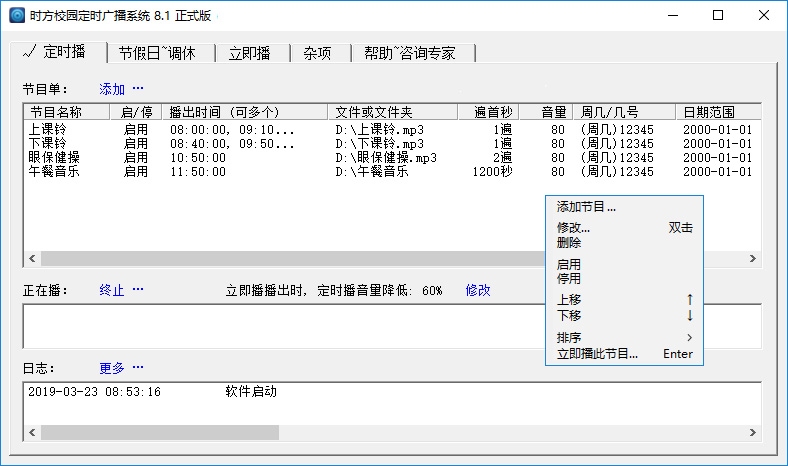Click the 播出时间 column header

pos(231,111)
